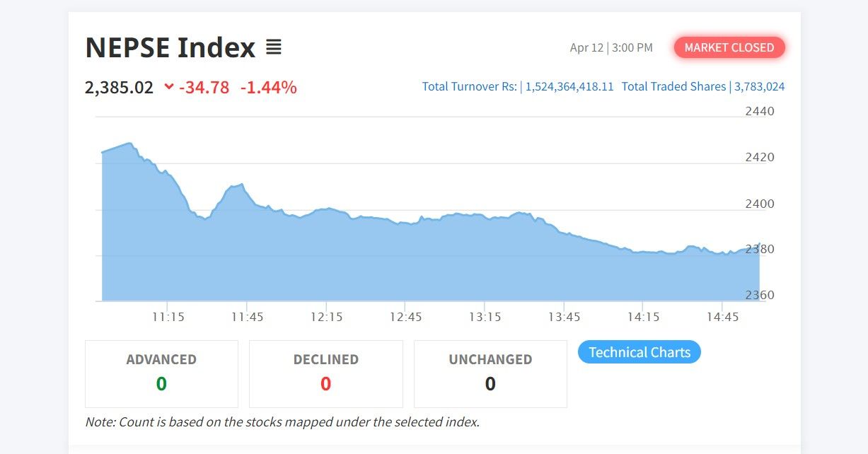
Task: Click the Total Traded Shares value
Action: (759, 86)
